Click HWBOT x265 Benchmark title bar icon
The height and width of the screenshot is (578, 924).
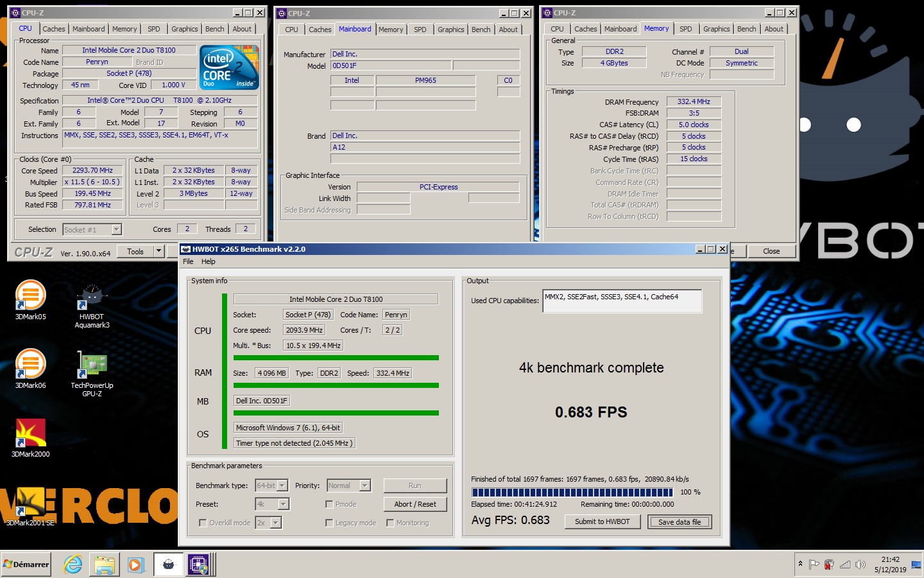185,249
